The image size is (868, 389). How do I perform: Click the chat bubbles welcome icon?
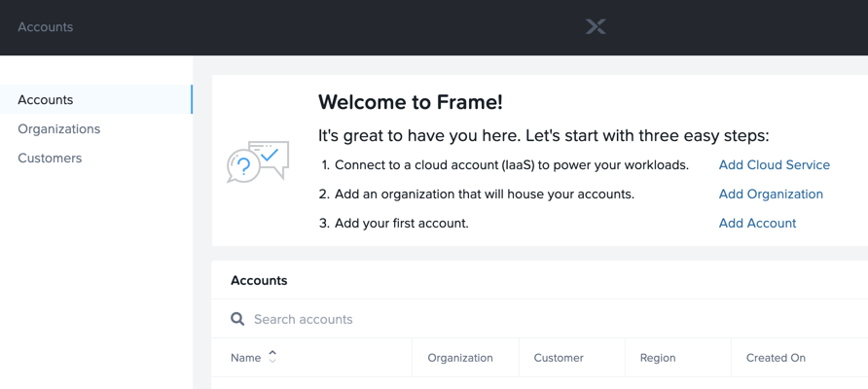258,161
